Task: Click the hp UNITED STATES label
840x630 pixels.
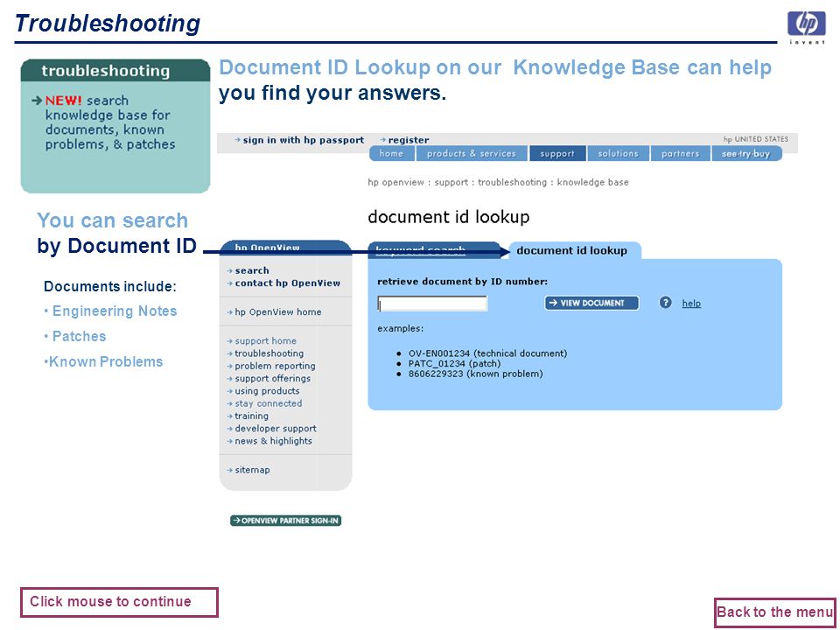Action: [x=756, y=139]
